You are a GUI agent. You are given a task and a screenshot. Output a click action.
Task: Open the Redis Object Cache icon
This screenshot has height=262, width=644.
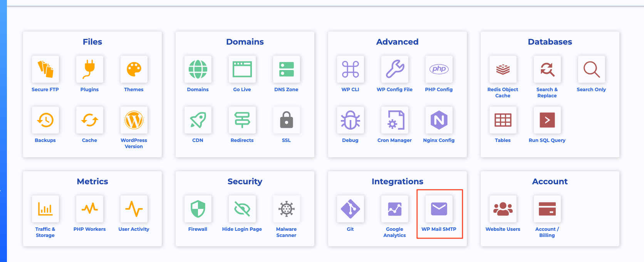tap(503, 69)
